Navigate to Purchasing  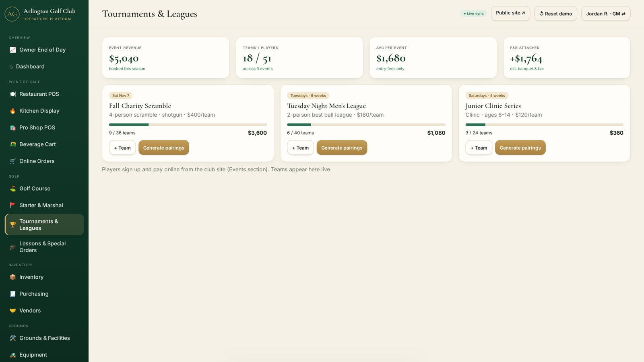pyautogui.click(x=44, y=294)
